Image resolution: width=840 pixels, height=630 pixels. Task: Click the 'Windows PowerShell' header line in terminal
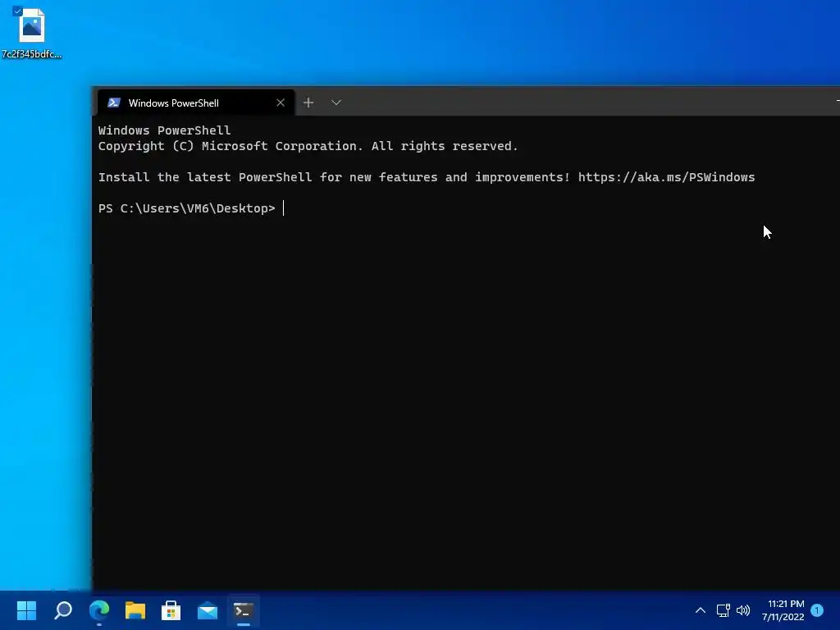(164, 130)
